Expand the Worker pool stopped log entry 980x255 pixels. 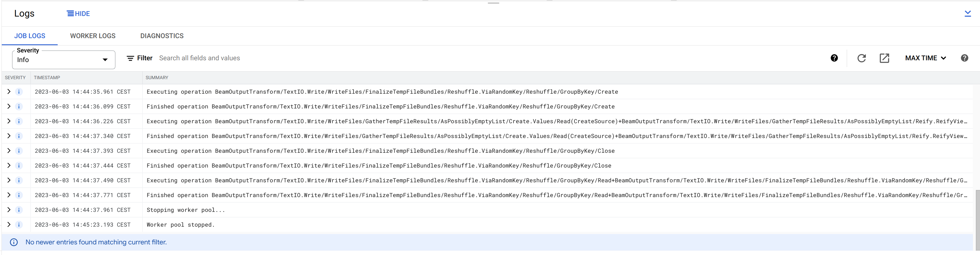pyautogui.click(x=9, y=225)
